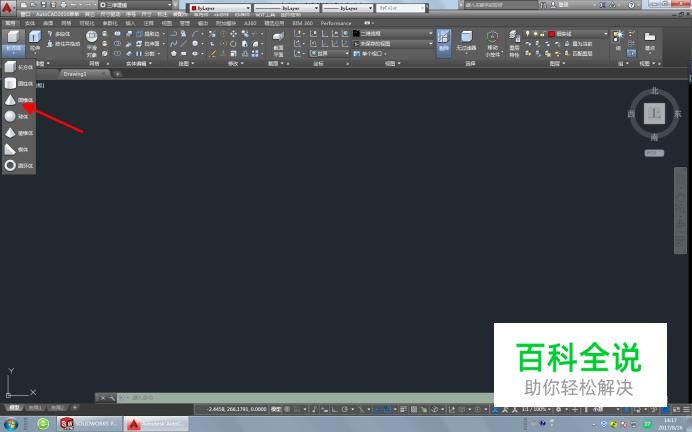Image resolution: width=692 pixels, height=432 pixels.
Task: Activate the 多段体 (polysolid) tool
Action: click(60, 34)
